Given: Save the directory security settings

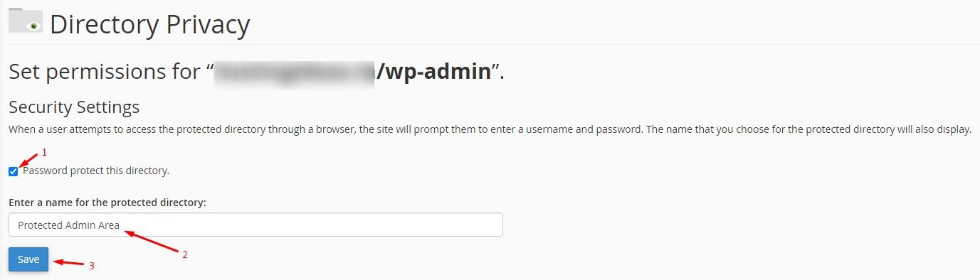Looking at the screenshot, I should click(x=28, y=259).
